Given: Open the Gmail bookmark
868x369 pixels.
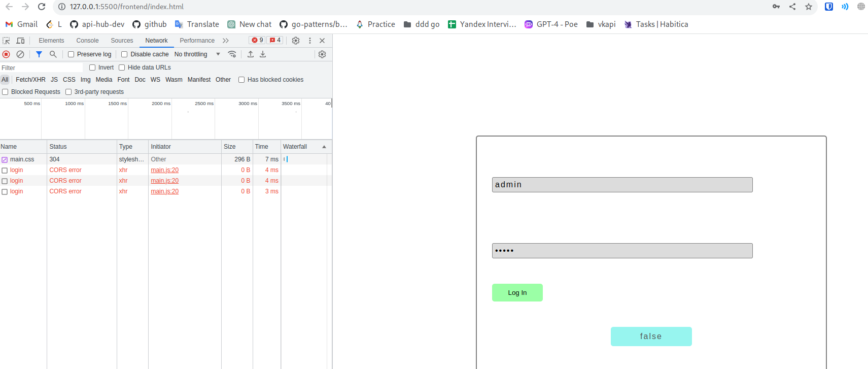Looking at the screenshot, I should [21, 24].
